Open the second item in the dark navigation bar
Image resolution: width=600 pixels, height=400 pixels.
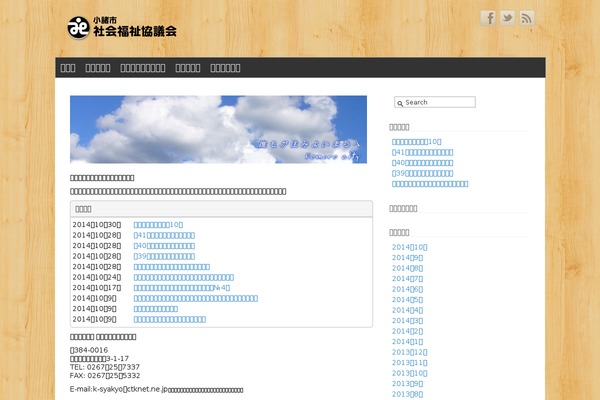[98, 68]
